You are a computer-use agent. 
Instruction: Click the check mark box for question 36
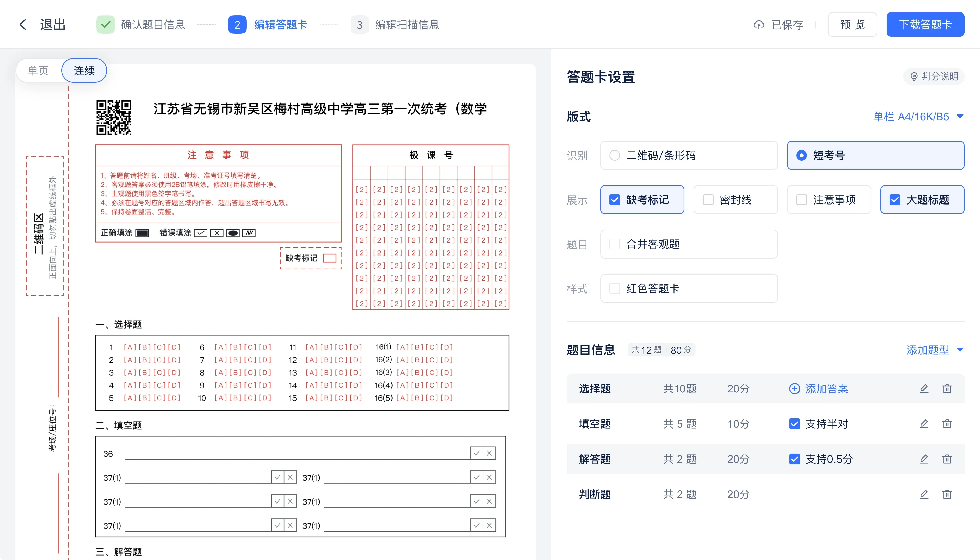tap(476, 453)
